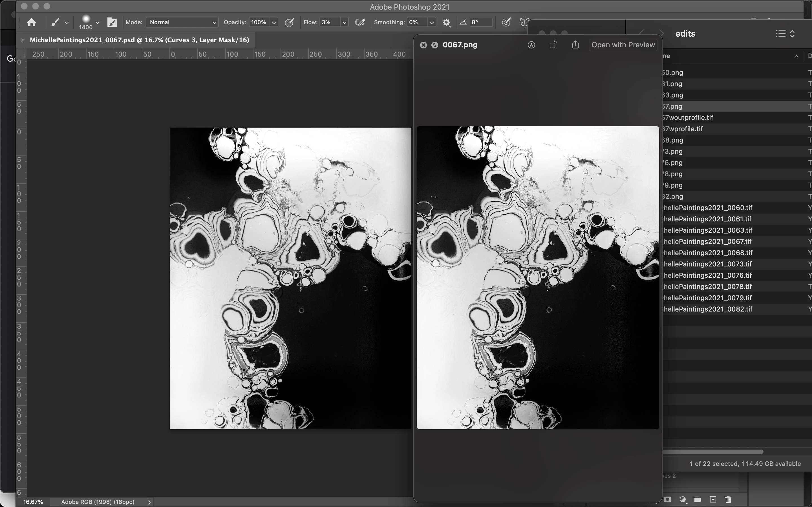The height and width of the screenshot is (507, 812).
Task: Toggle pressure for opacity button
Action: (289, 23)
